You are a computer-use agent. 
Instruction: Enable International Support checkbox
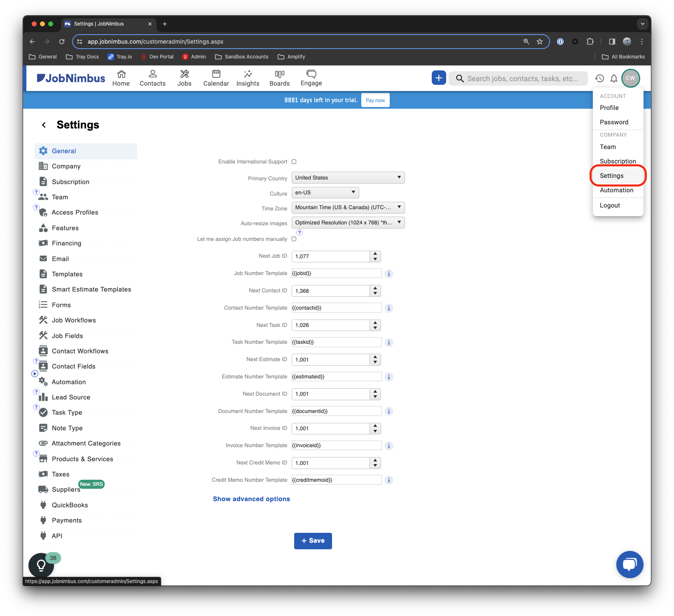[294, 162]
